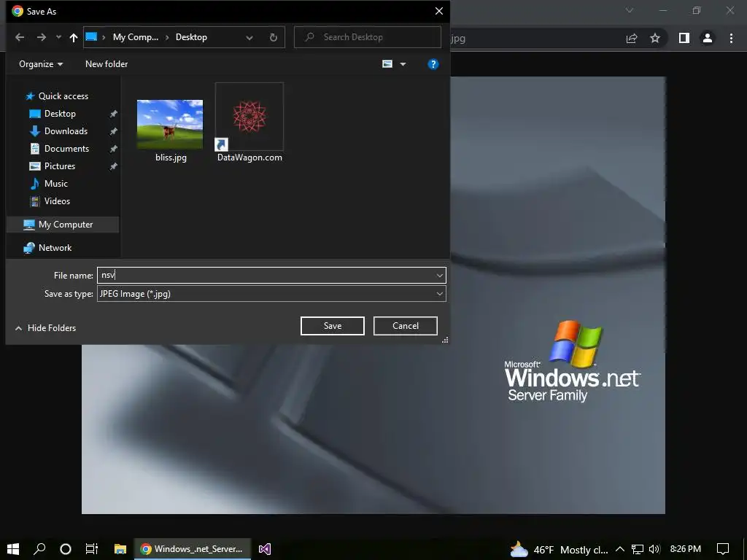Click Desktop breadcrumb segment
This screenshot has width=747, height=560.
[191, 37]
